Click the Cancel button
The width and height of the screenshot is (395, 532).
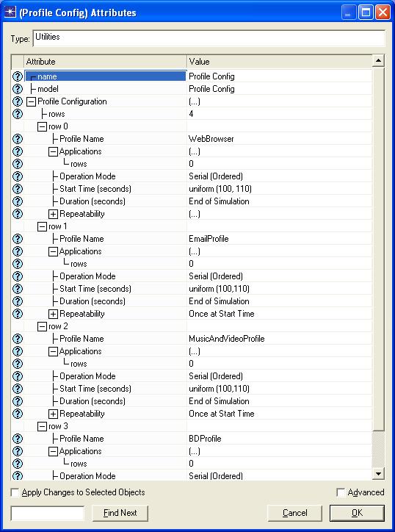294,513
